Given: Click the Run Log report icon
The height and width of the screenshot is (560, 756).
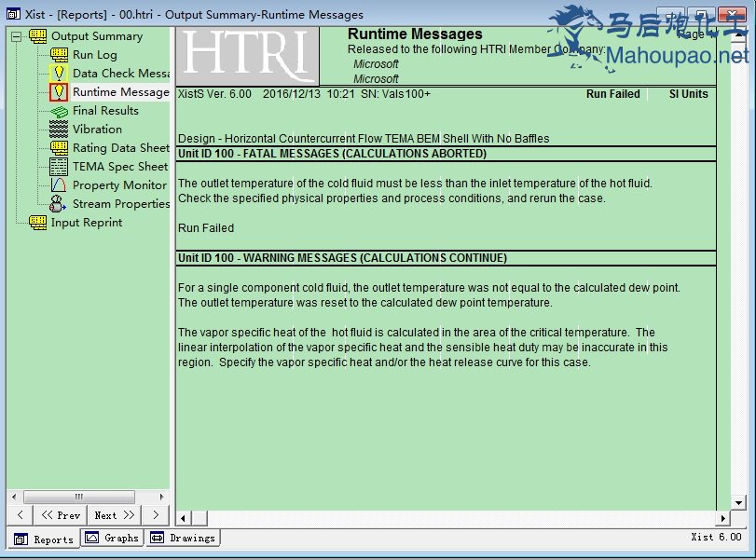Looking at the screenshot, I should 59,55.
